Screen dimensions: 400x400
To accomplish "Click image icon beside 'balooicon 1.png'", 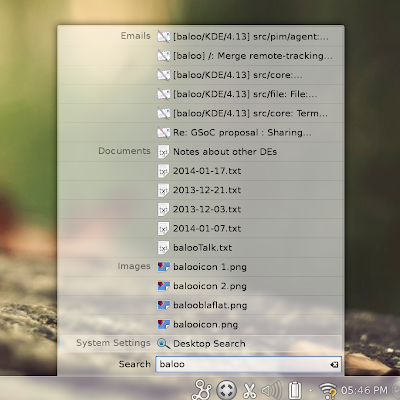I will coord(163,267).
